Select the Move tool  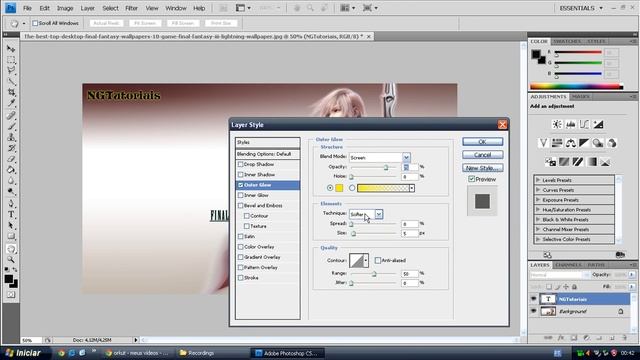(11, 49)
